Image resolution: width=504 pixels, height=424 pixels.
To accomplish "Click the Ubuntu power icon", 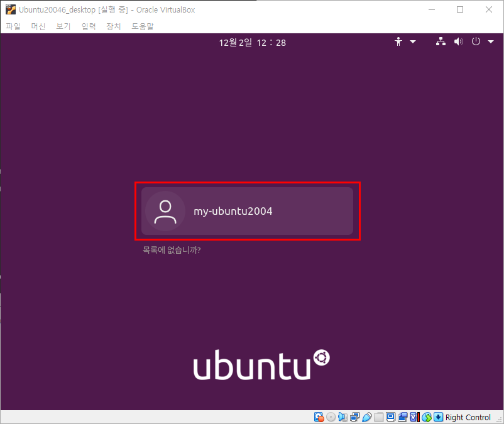I will (x=476, y=41).
